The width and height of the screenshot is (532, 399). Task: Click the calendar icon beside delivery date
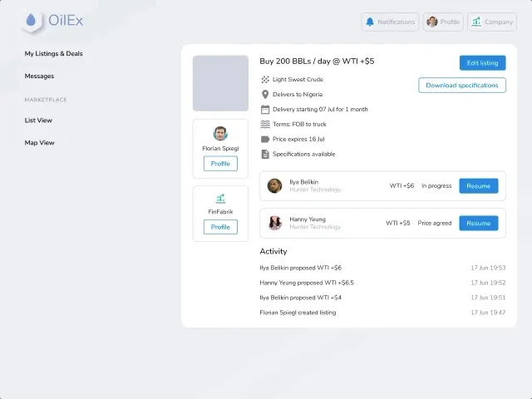[265, 109]
